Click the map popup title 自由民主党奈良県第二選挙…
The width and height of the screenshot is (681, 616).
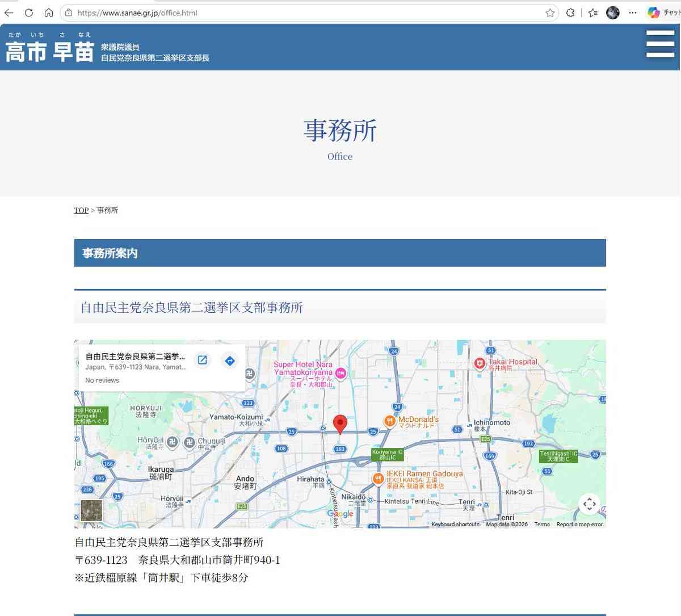click(135, 357)
